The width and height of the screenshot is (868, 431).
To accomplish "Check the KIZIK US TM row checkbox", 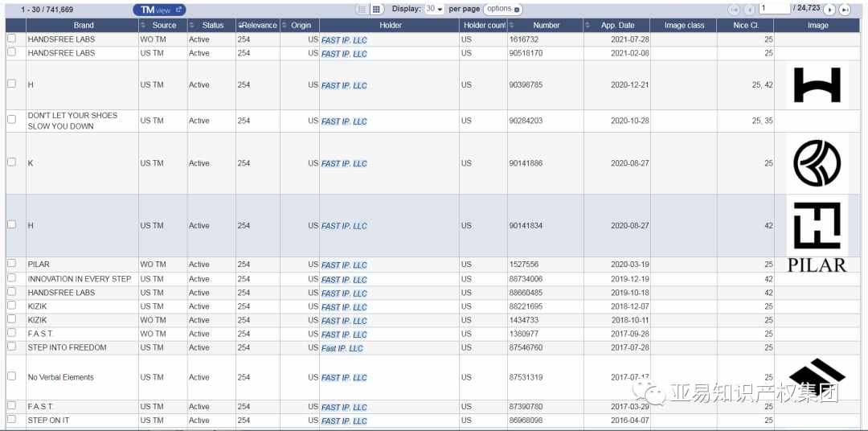I will point(11,306).
